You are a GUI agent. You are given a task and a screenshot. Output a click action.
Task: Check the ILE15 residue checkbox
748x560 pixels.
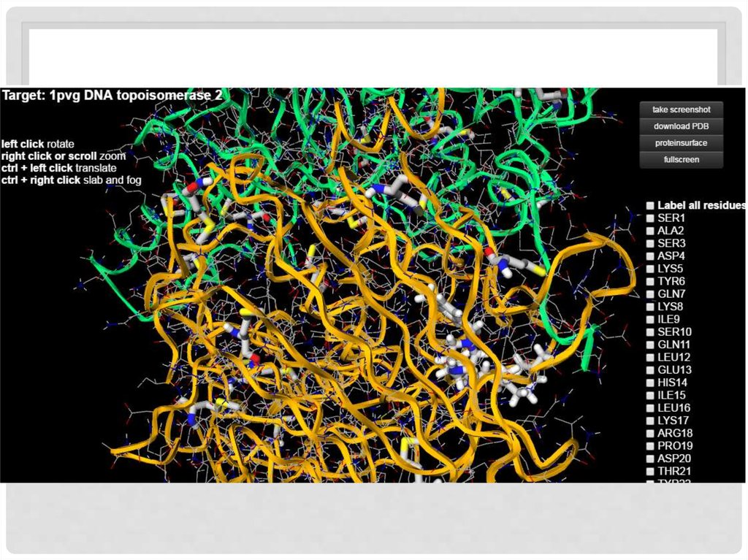[650, 396]
